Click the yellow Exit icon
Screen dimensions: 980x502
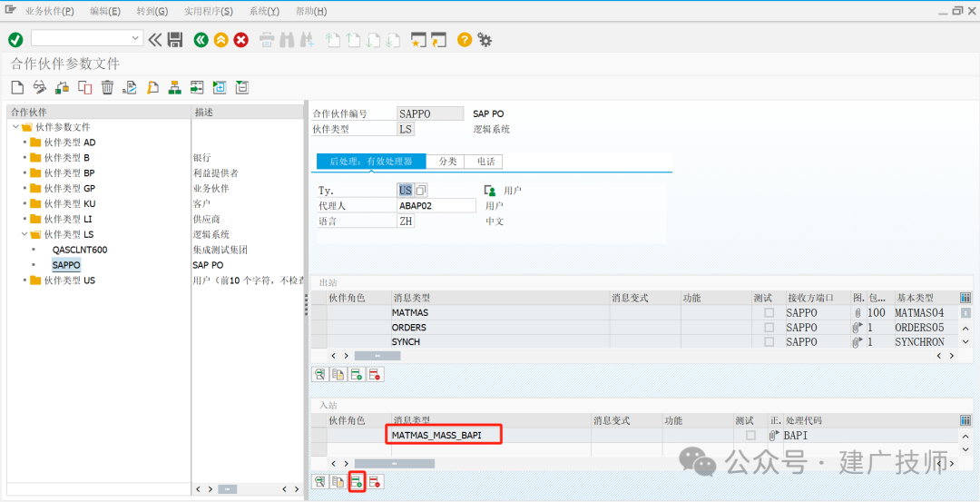point(220,40)
